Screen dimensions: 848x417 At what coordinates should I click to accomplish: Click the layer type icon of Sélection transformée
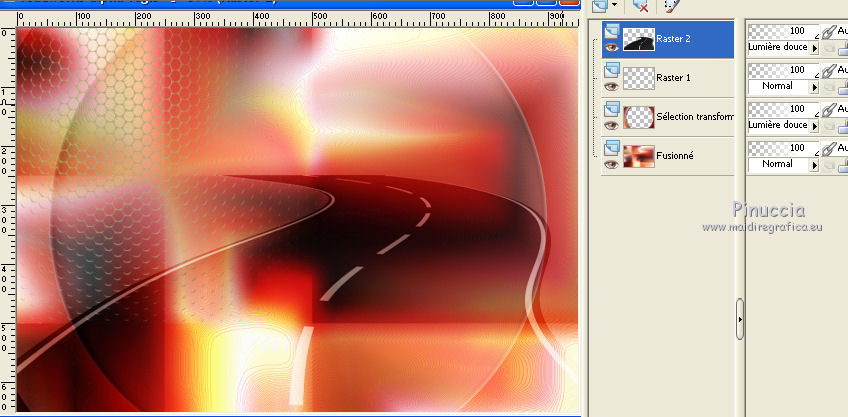pyautogui.click(x=612, y=109)
